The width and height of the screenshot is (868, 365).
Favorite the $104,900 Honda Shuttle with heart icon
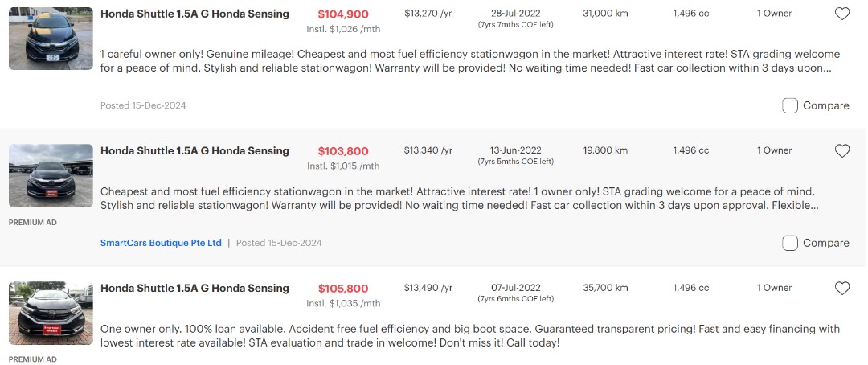[x=841, y=14]
